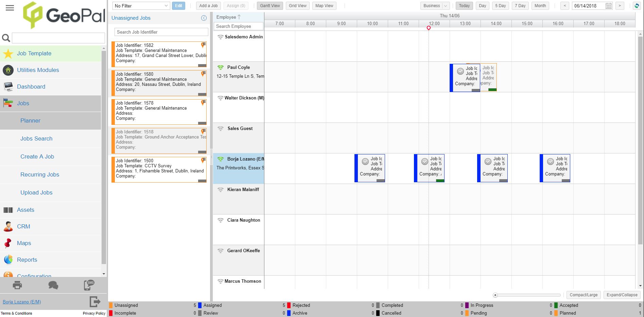Open the chat messages icon
This screenshot has height=317, width=644.
click(x=53, y=285)
